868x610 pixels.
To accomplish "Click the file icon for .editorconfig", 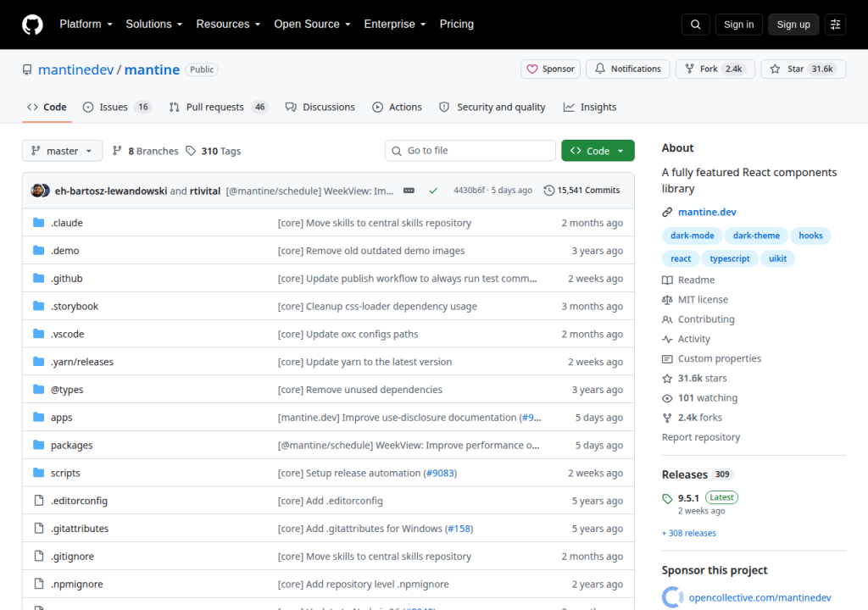I will tap(39, 501).
